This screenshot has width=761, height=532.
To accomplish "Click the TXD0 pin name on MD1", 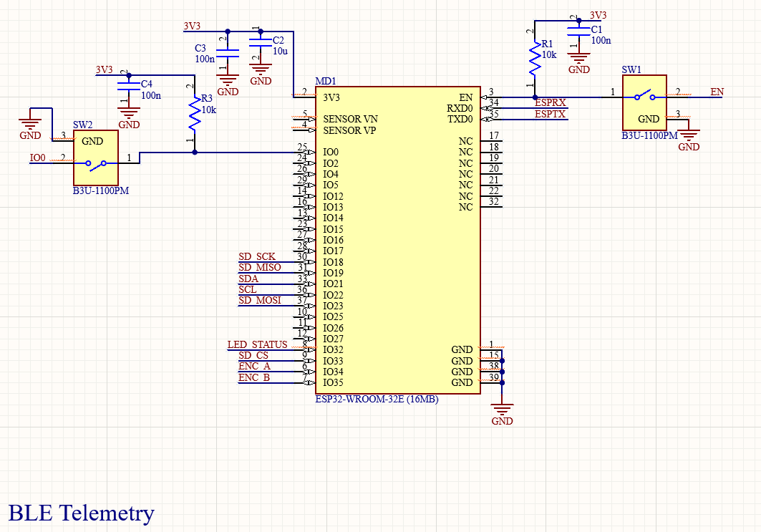I will 460,119.
